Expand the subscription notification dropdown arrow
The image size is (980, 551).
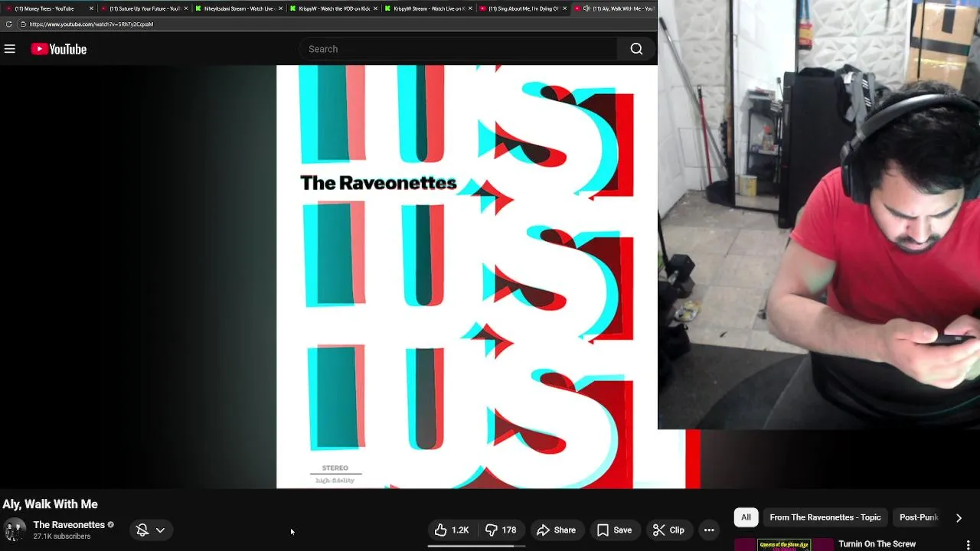[160, 530]
